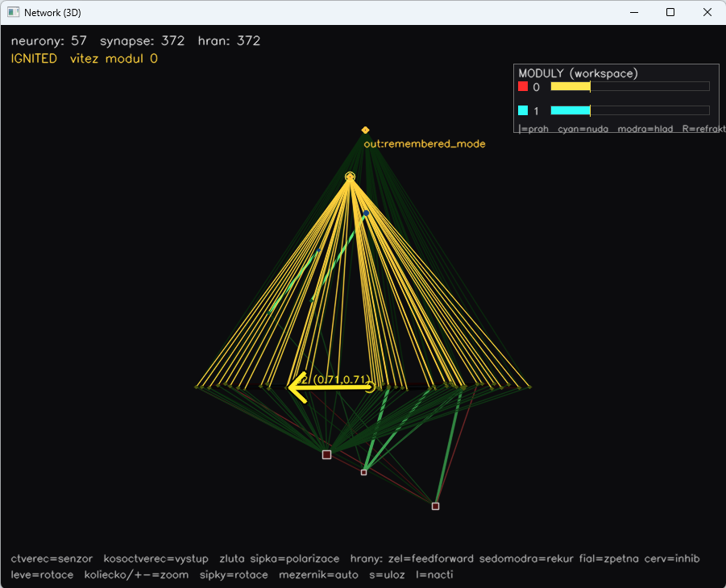The width and height of the screenshot is (726, 588).
Task: Click the yellow out:remembered_mode diamond node
Action: coord(365,130)
